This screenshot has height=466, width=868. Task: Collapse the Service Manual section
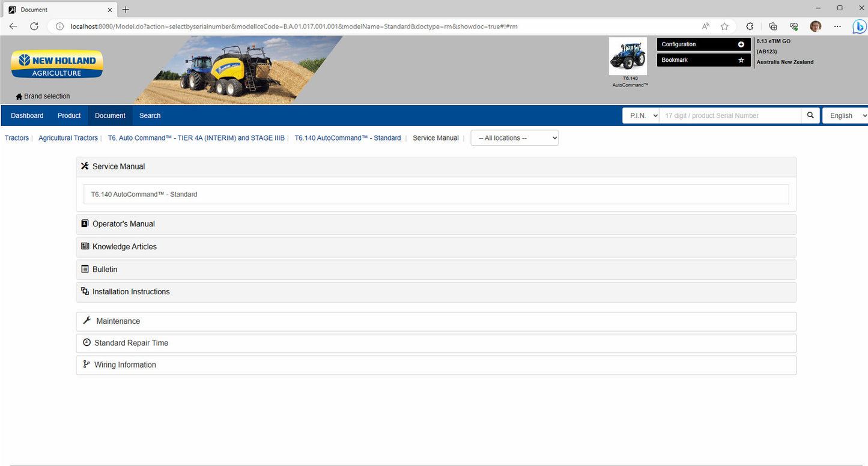pos(436,166)
